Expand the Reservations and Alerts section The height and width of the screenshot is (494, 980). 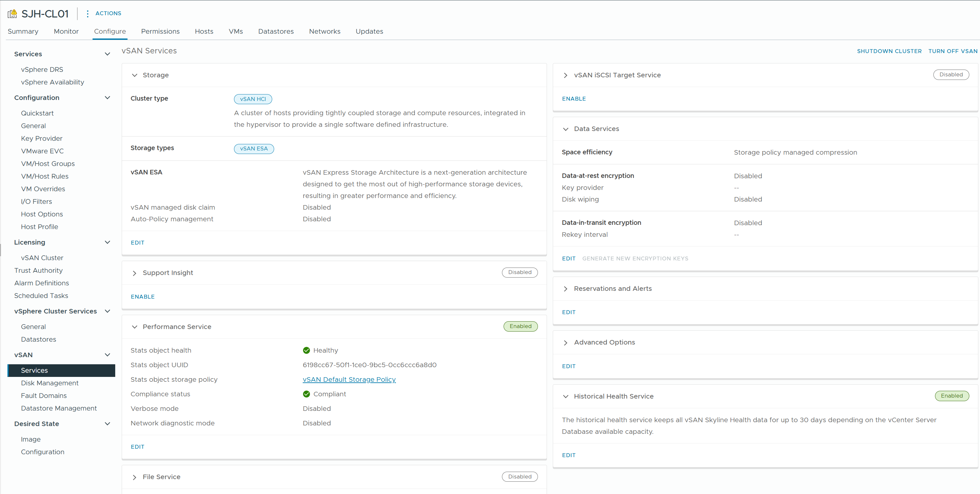pos(565,289)
